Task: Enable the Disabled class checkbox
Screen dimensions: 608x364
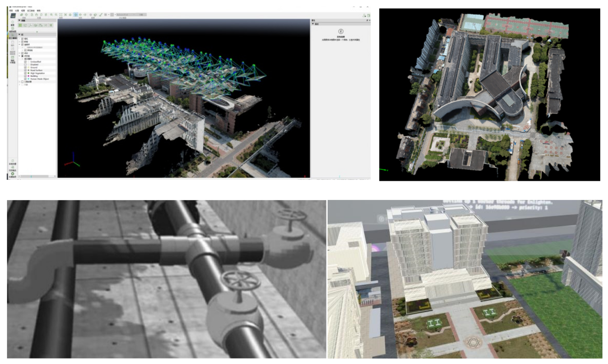Action: pos(25,65)
